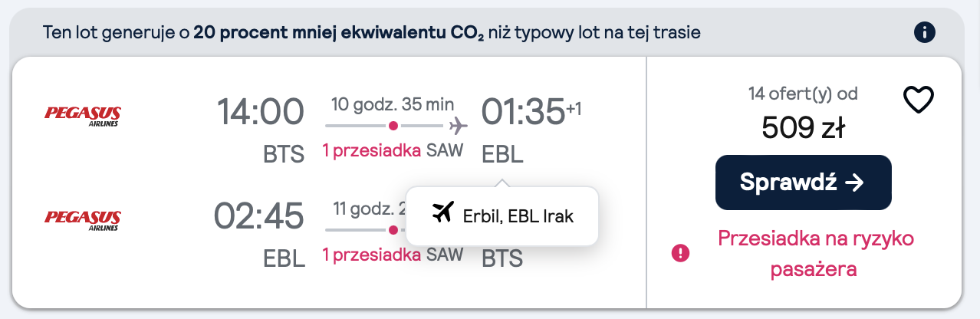Click the EBL arrival airport code
This screenshot has height=319, width=980.
pos(502,154)
